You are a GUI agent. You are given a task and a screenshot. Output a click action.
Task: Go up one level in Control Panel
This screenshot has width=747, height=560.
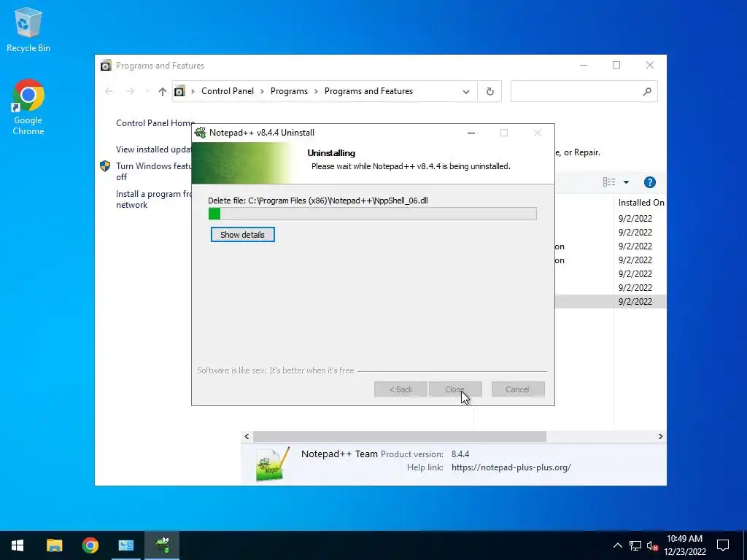tap(163, 91)
